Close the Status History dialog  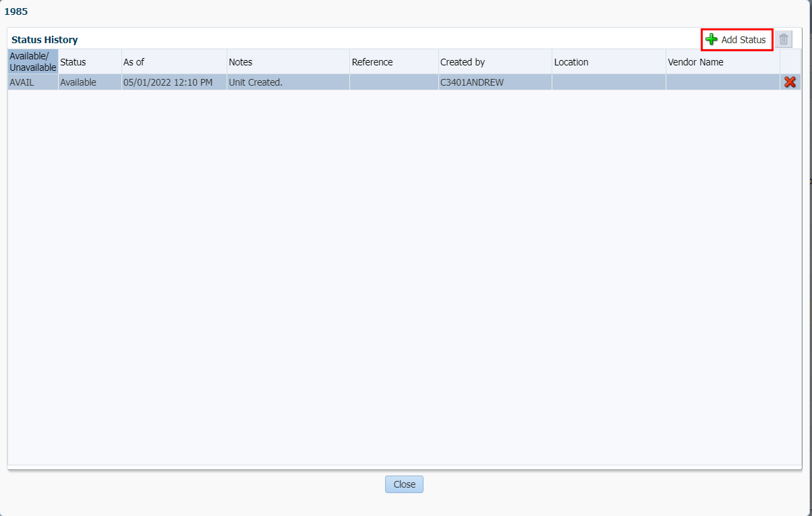404,484
